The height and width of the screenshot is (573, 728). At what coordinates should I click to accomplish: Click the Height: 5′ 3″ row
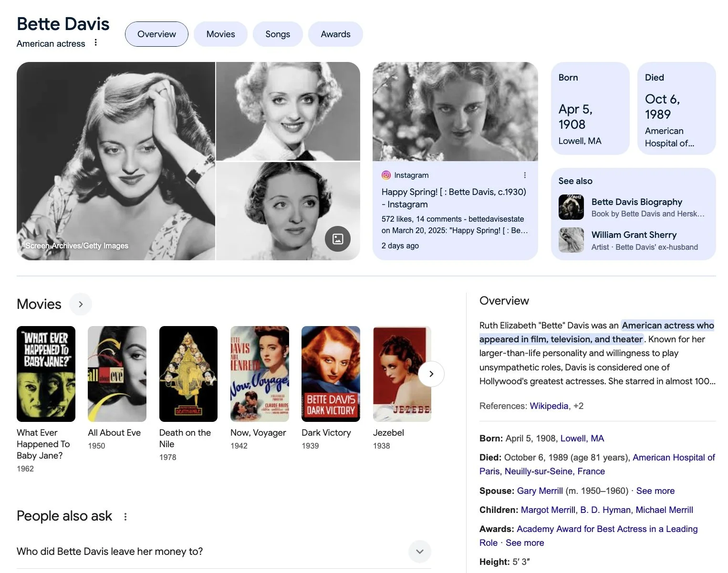(505, 562)
